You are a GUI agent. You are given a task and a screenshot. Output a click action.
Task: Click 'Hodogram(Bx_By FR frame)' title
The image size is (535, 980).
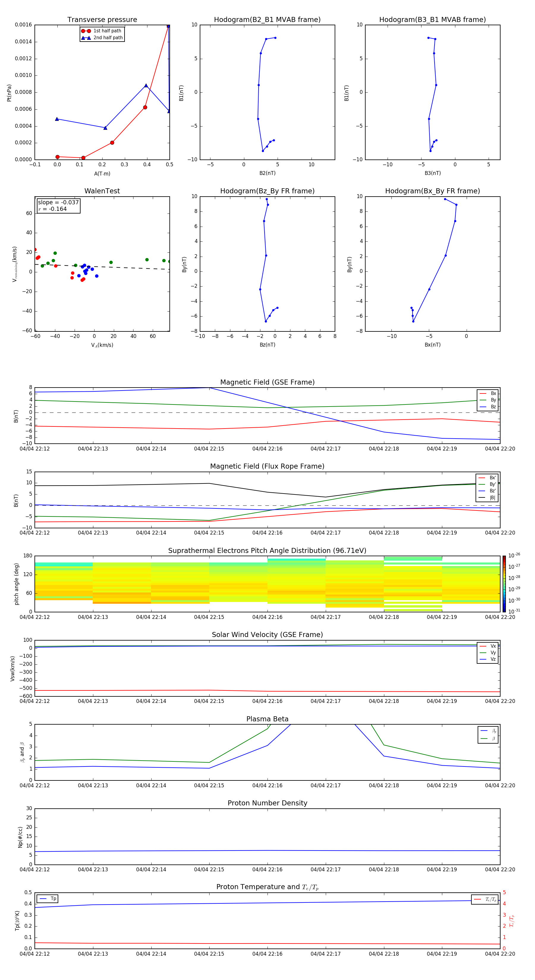(x=432, y=191)
